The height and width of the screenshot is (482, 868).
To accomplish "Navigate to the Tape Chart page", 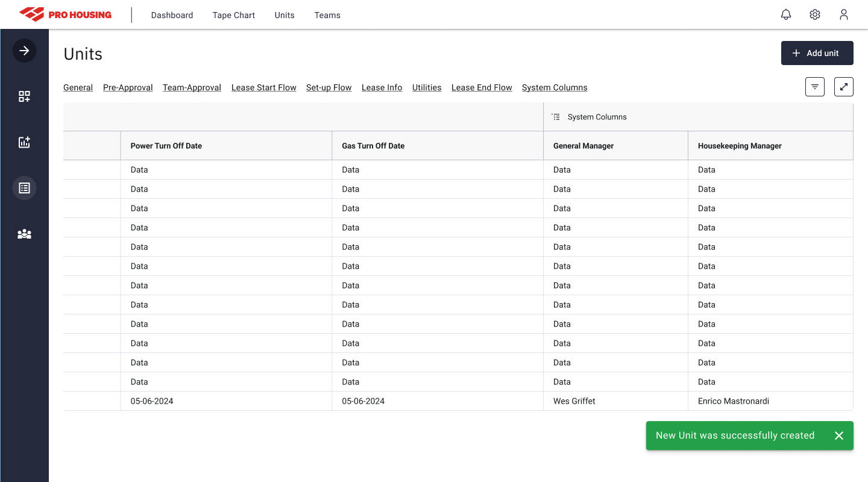I will coord(233,15).
